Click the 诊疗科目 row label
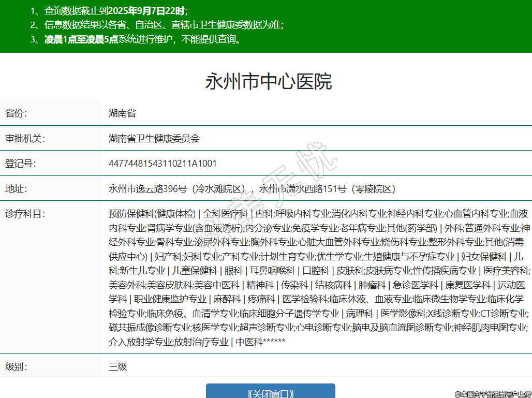 (x=25, y=213)
